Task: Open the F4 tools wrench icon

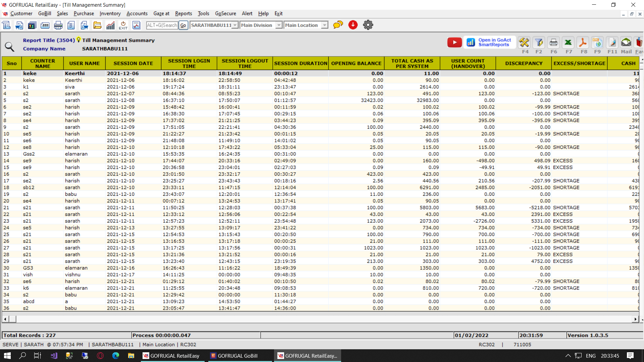Action: [524, 43]
